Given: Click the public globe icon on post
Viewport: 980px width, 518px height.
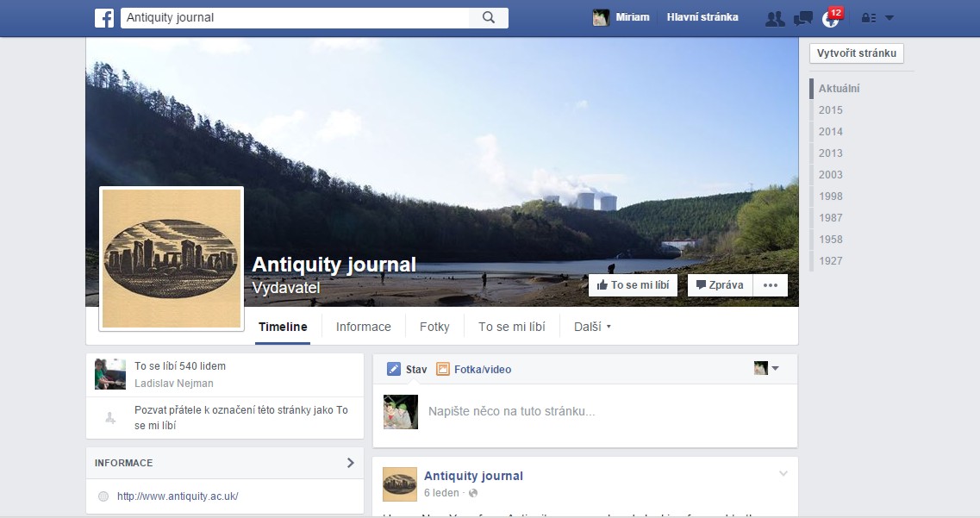Looking at the screenshot, I should [473, 494].
